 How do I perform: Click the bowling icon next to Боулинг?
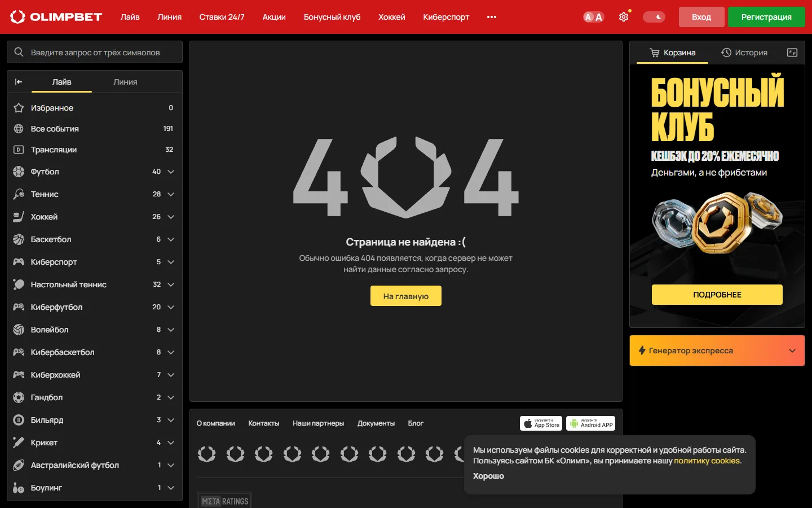(x=19, y=488)
